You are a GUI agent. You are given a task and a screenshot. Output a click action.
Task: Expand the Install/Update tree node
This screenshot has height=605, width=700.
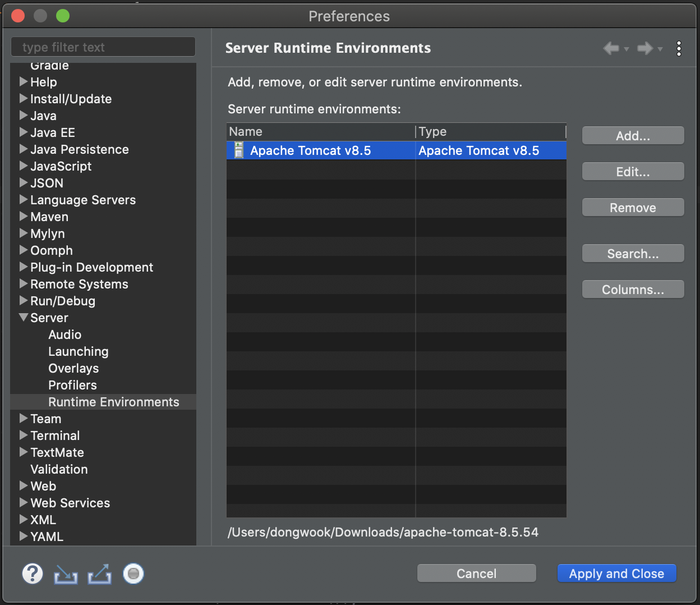[24, 98]
